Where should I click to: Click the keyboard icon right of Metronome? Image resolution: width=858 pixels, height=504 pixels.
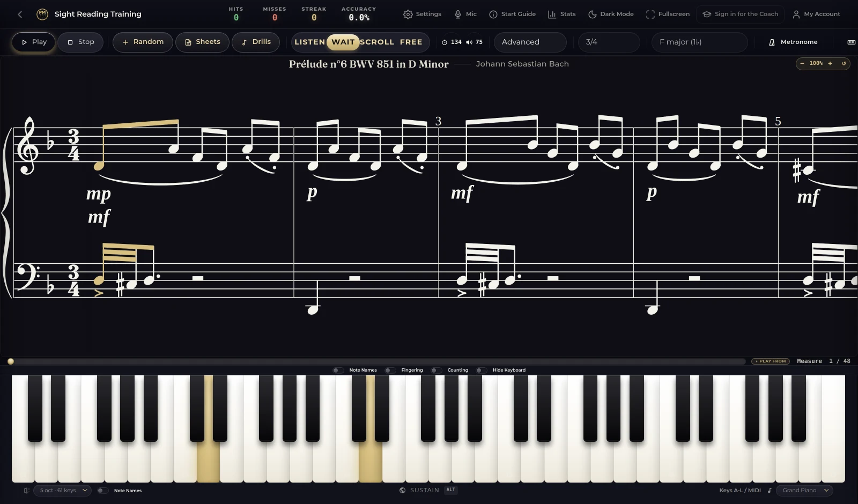coord(851,42)
